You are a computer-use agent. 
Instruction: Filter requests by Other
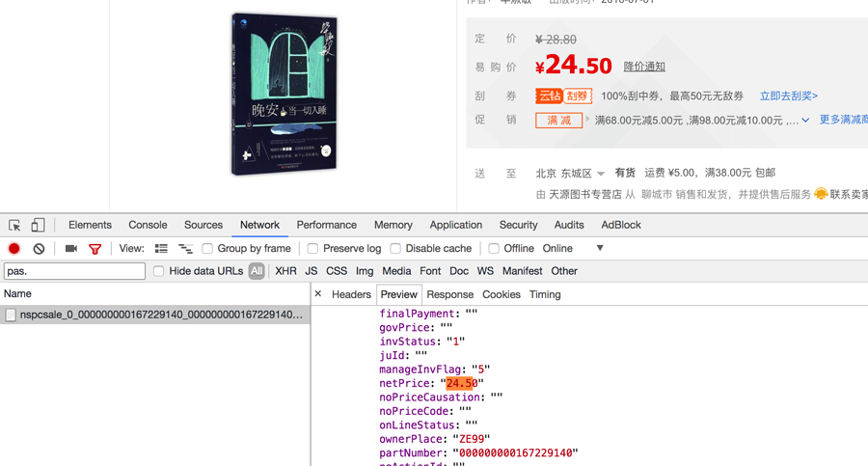pyautogui.click(x=564, y=271)
